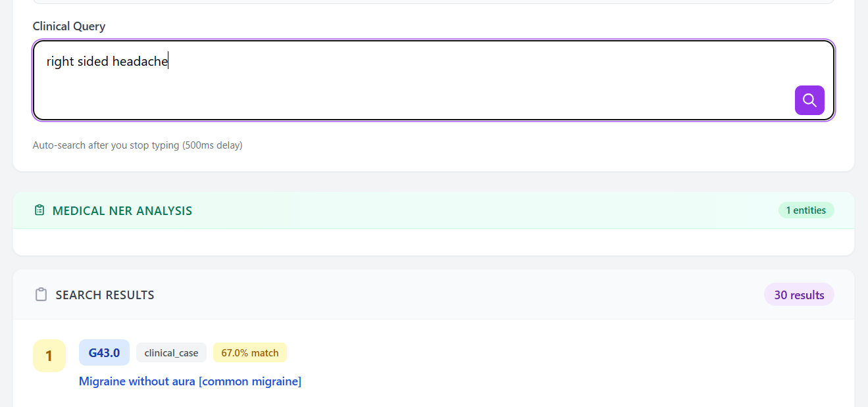The image size is (868, 407).
Task: Select the yellow rank 1 result badge
Action: [49, 355]
